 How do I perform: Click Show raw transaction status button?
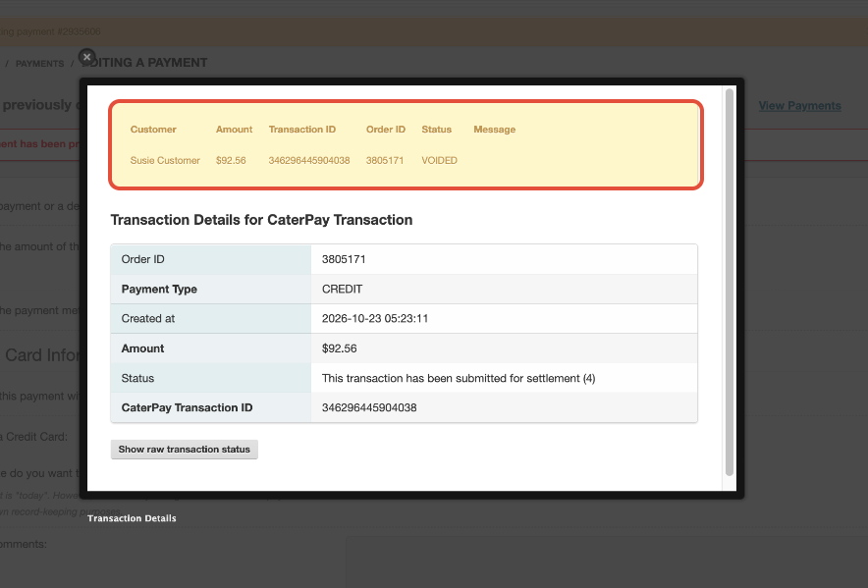pyautogui.click(x=185, y=449)
